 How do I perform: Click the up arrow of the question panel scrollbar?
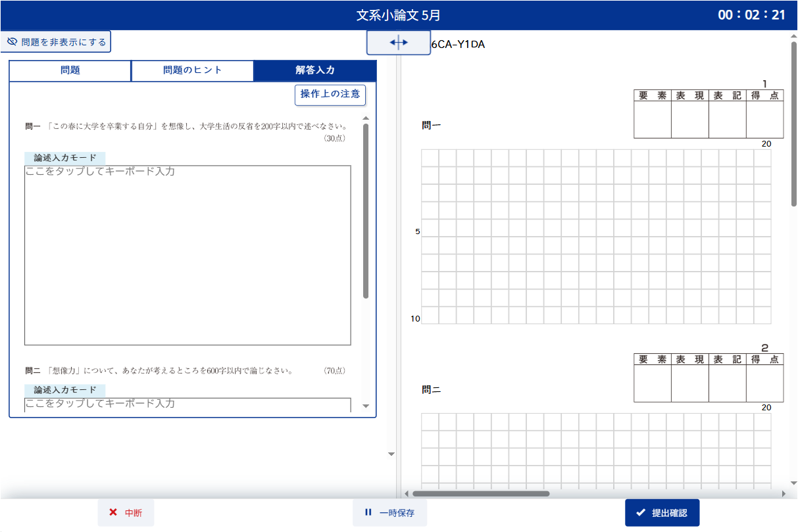coord(366,118)
